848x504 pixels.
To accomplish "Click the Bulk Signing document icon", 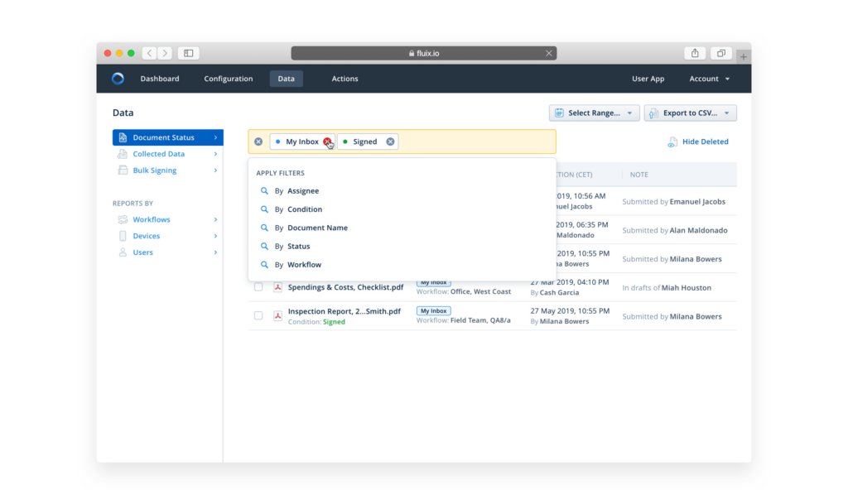I will (x=122, y=170).
